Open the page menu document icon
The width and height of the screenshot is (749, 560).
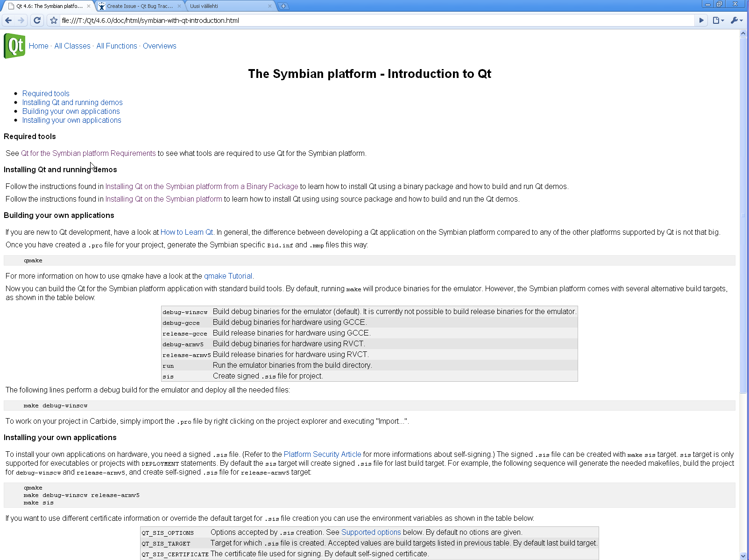718,21
